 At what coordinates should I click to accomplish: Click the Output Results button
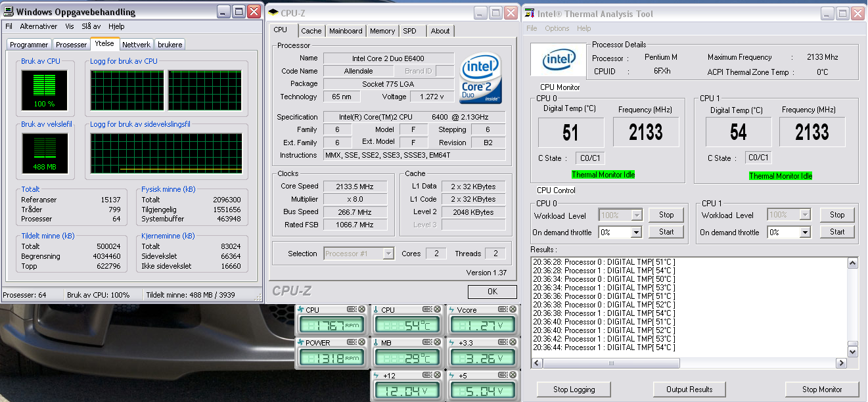pyautogui.click(x=689, y=390)
